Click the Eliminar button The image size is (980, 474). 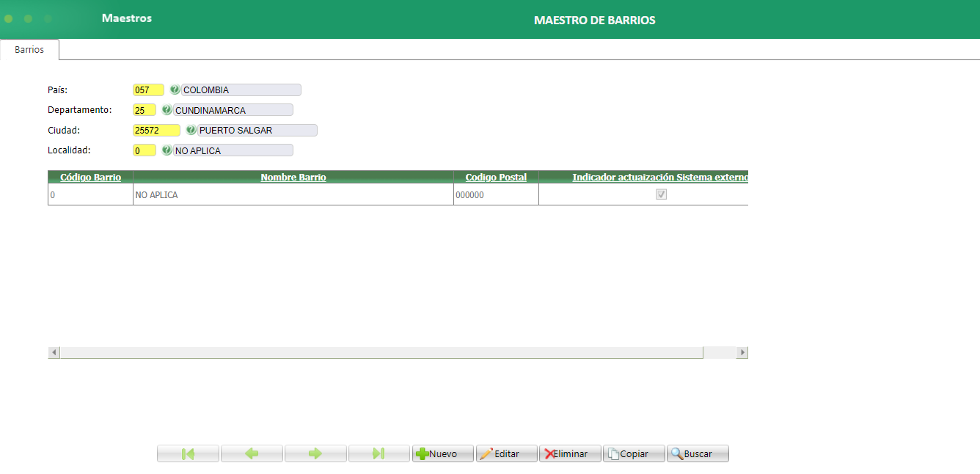tap(571, 453)
